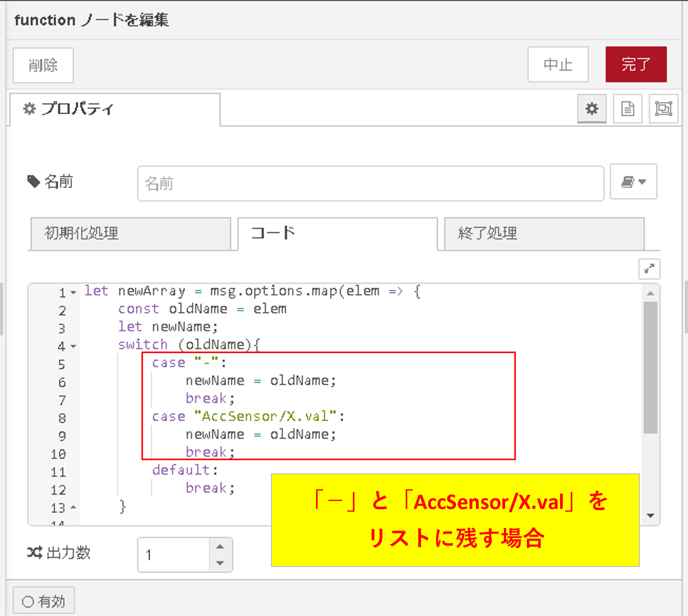
Task: Click the 'const oldName = elem' line
Action: [202, 309]
